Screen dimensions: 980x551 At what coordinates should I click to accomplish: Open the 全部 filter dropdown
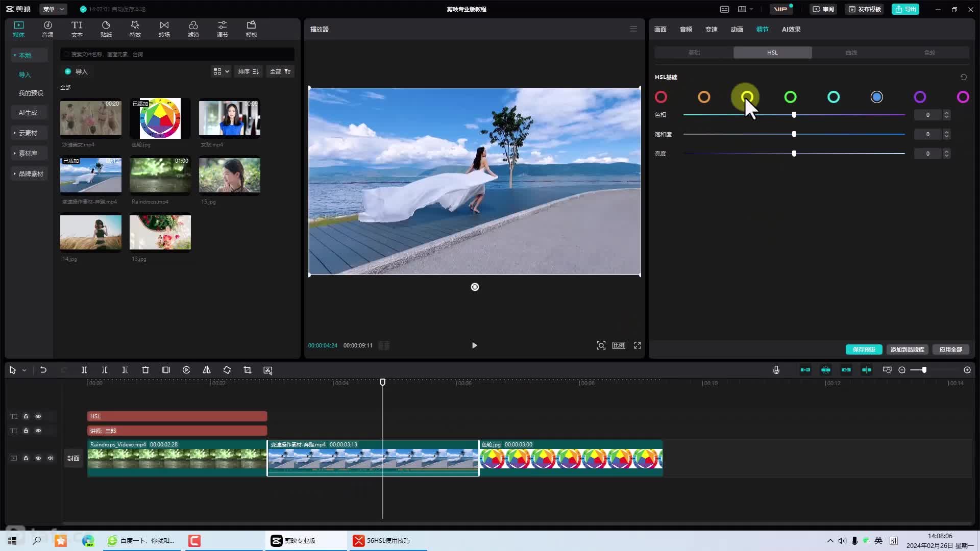pyautogui.click(x=280, y=71)
